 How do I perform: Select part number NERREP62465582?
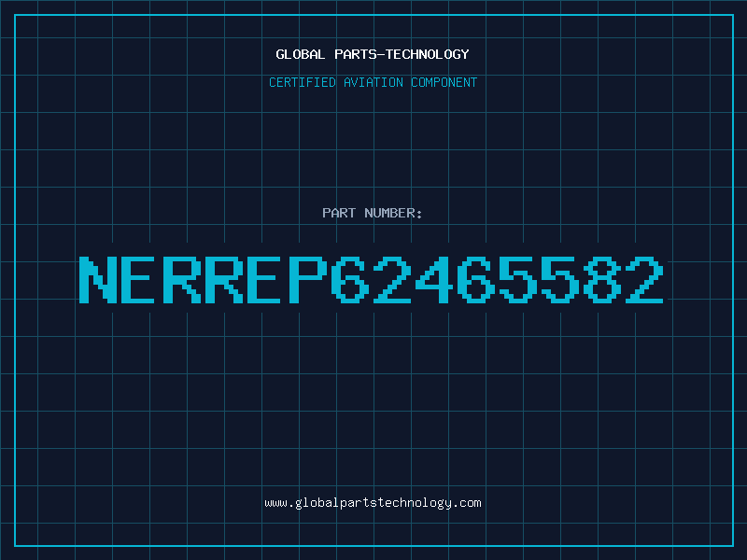click(371, 279)
